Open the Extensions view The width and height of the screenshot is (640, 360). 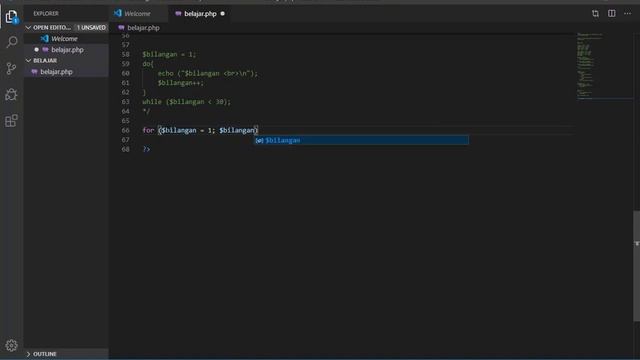pos(11,121)
